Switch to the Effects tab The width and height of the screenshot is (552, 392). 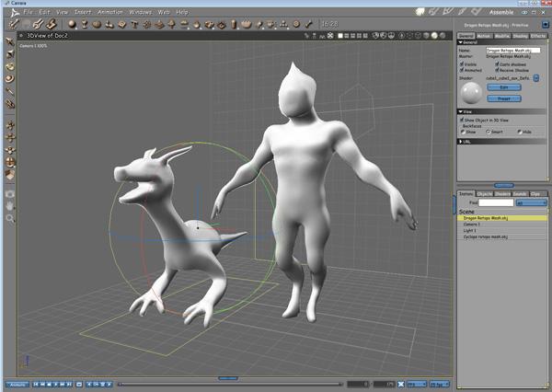pyautogui.click(x=538, y=36)
